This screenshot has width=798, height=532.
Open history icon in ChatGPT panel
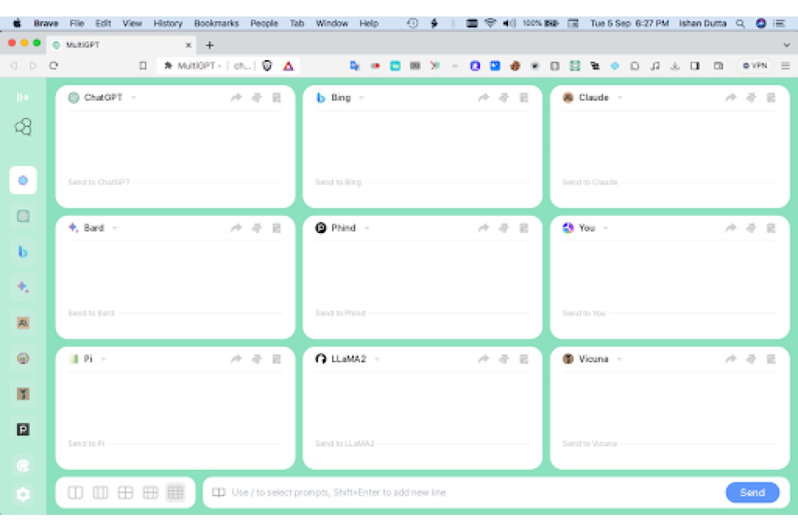pos(277,97)
